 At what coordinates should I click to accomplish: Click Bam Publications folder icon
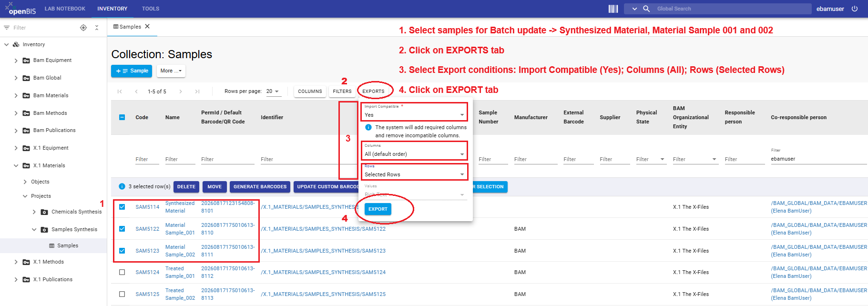pos(26,131)
